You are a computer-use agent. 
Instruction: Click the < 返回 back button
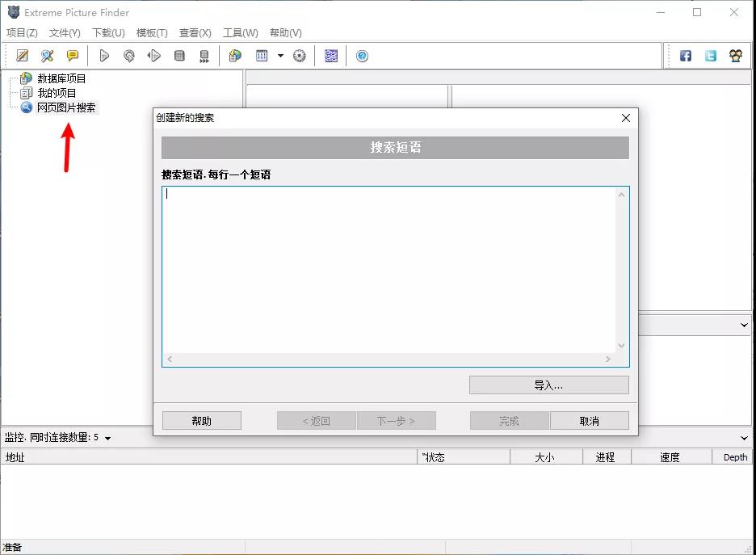tap(317, 421)
